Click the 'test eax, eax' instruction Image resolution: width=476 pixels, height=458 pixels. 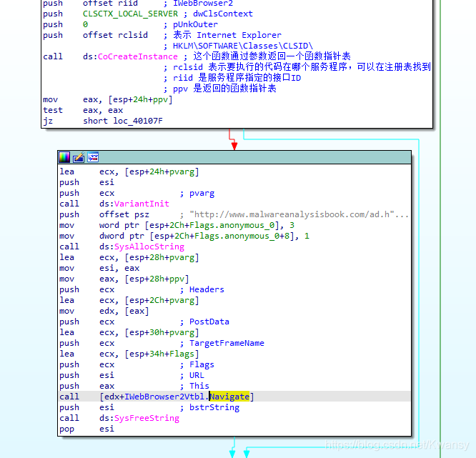pyautogui.click(x=83, y=110)
